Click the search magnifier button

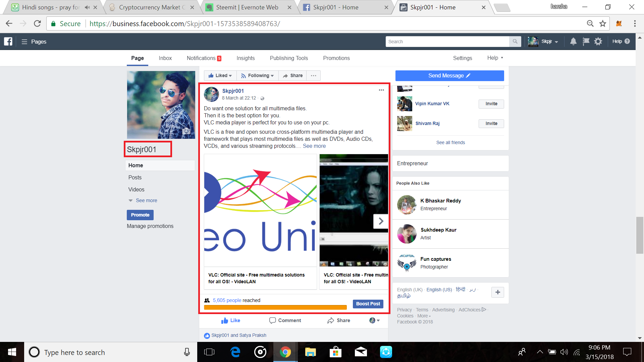(x=515, y=42)
